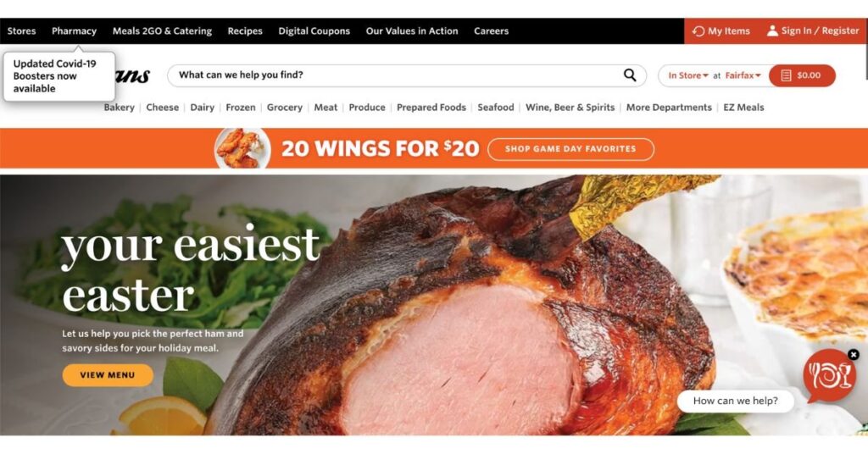Open the Recipes link
Image resolution: width=868 pixels, height=454 pixels.
(x=245, y=31)
